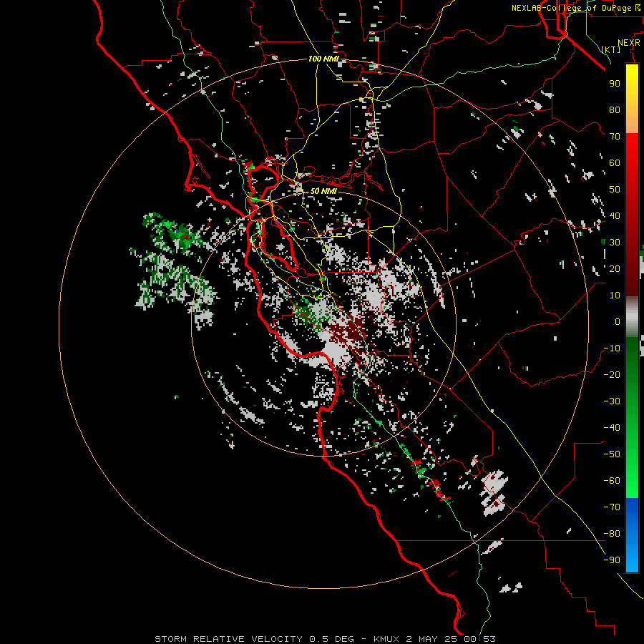Click the -20 value on velocity scale

(612, 374)
